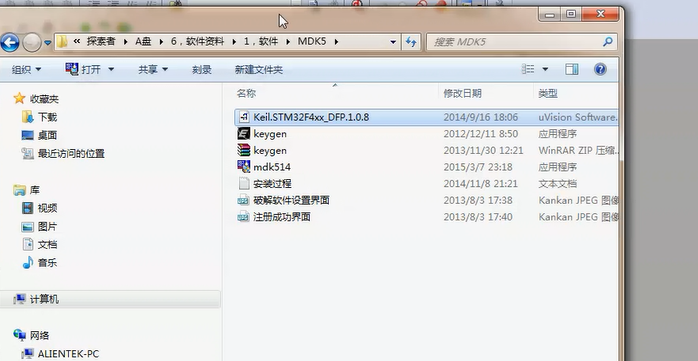This screenshot has width=698, height=361.
Task: Open 最近访问的位置 in navigation pane
Action: click(71, 154)
